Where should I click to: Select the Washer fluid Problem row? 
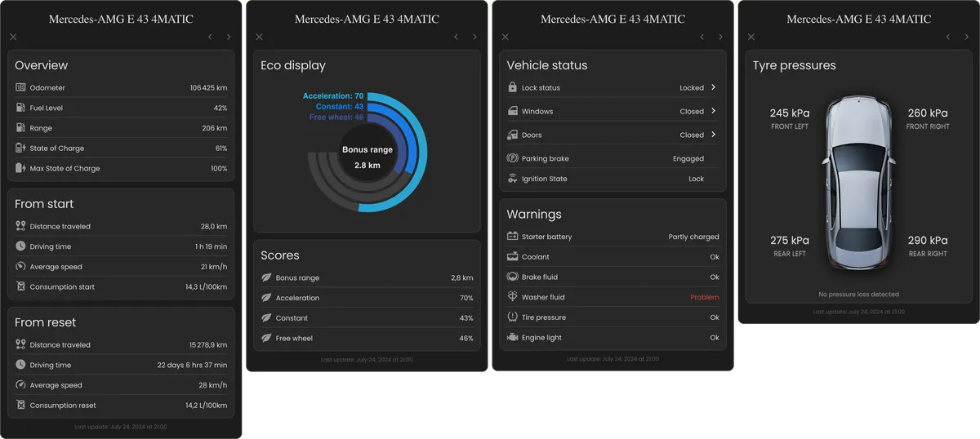click(x=612, y=297)
